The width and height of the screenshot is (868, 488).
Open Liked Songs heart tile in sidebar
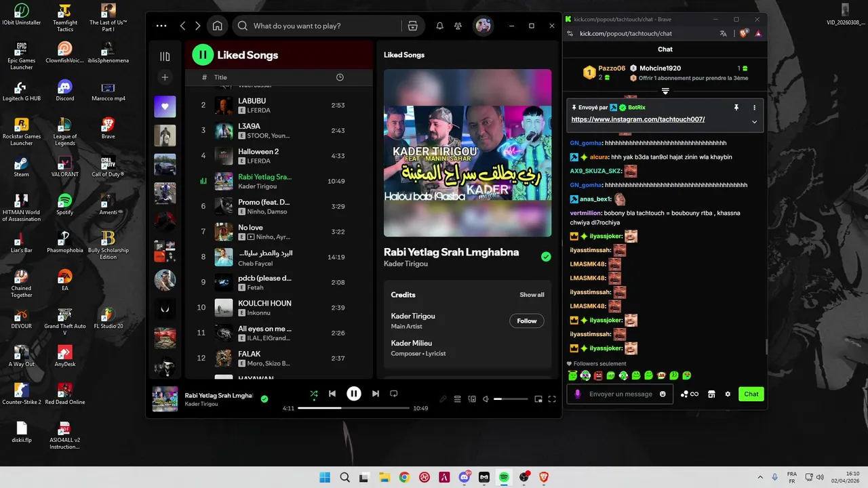[165, 106]
